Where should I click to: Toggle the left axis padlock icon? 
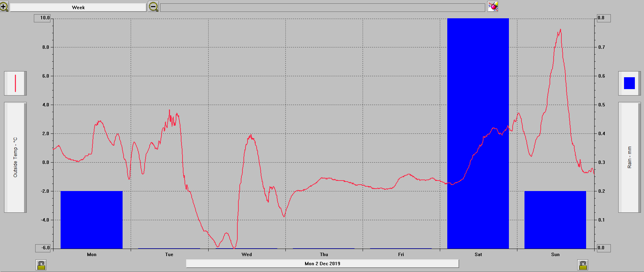pyautogui.click(x=41, y=265)
